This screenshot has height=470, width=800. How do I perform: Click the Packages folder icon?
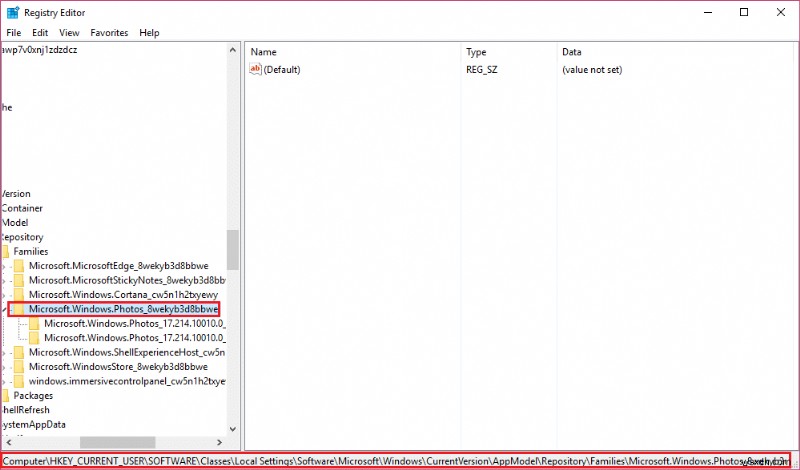(6, 395)
